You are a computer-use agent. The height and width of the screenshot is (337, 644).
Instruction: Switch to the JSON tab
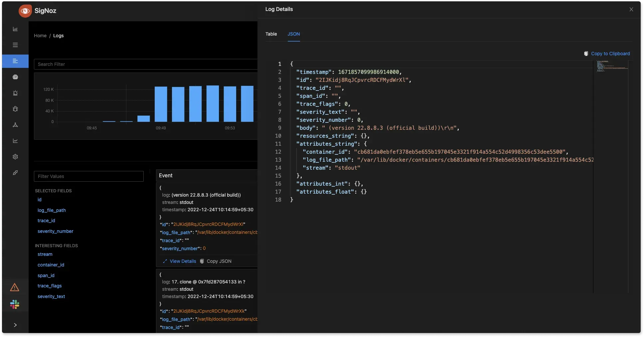[294, 34]
